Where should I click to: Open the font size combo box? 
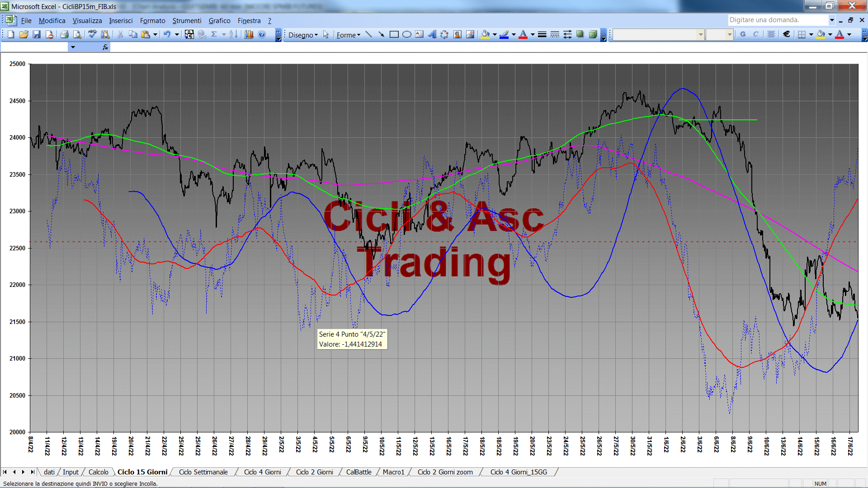pos(720,34)
